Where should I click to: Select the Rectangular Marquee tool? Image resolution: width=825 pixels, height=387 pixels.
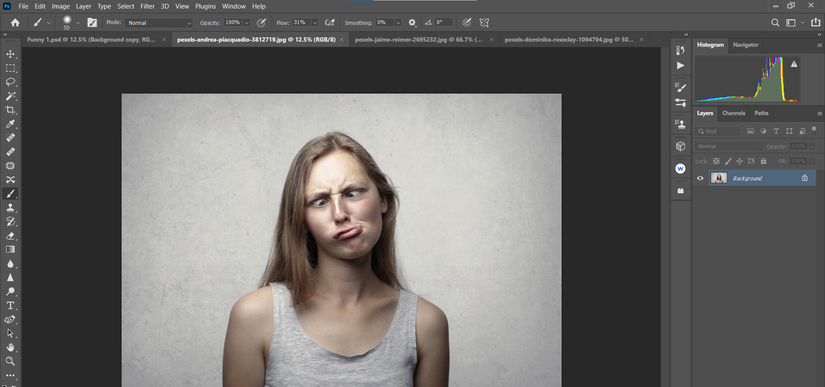point(10,68)
